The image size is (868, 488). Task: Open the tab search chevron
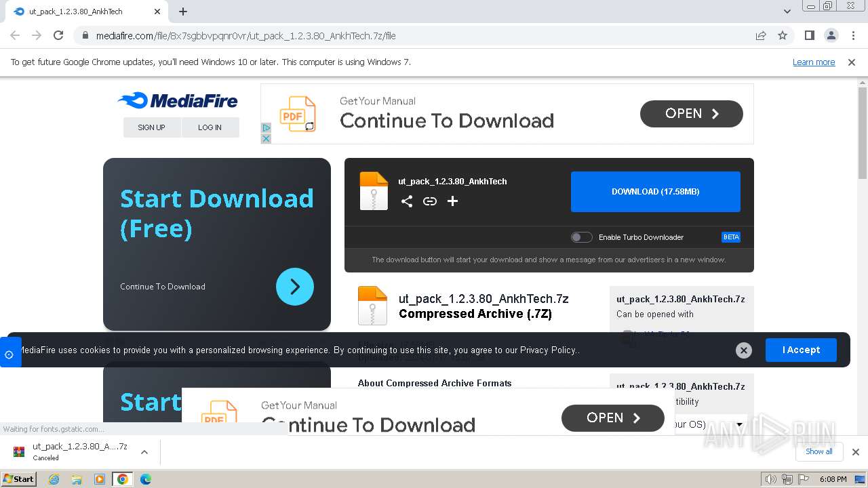pos(787,12)
